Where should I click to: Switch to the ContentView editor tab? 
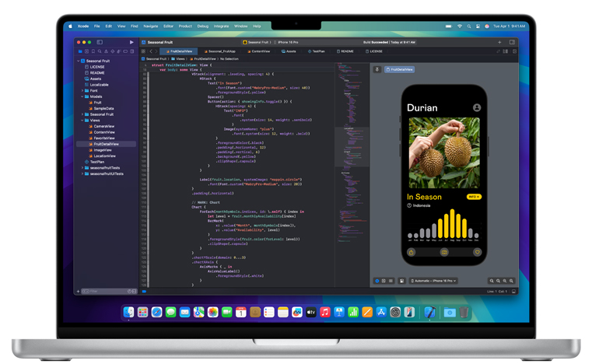(x=260, y=51)
